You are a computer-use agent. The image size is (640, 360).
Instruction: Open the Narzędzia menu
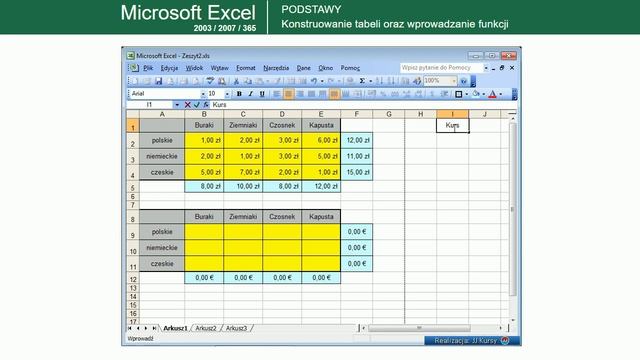point(276,68)
